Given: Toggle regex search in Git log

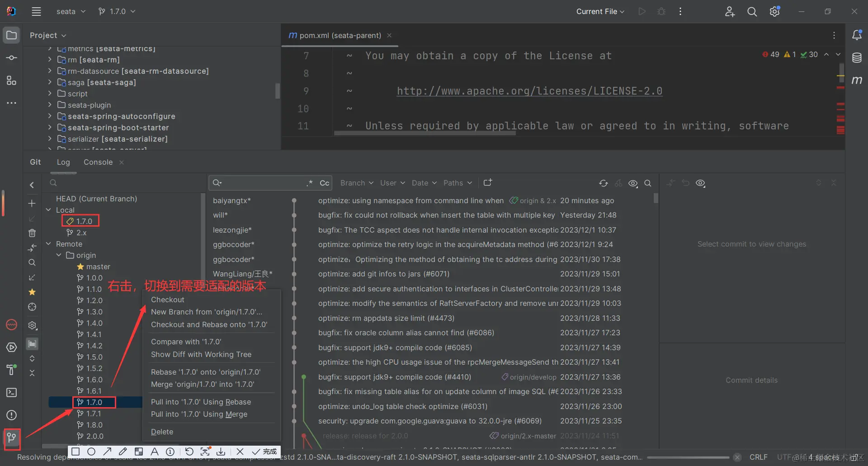Looking at the screenshot, I should (310, 183).
